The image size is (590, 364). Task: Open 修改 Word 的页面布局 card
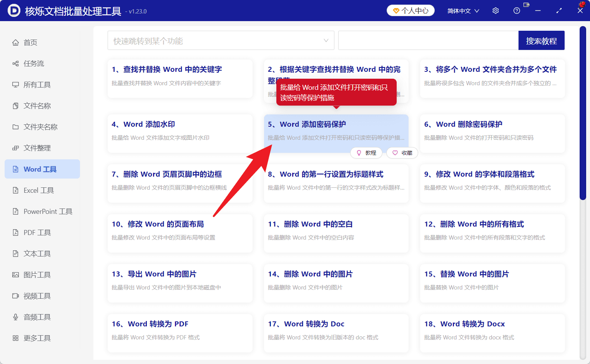coord(180,233)
